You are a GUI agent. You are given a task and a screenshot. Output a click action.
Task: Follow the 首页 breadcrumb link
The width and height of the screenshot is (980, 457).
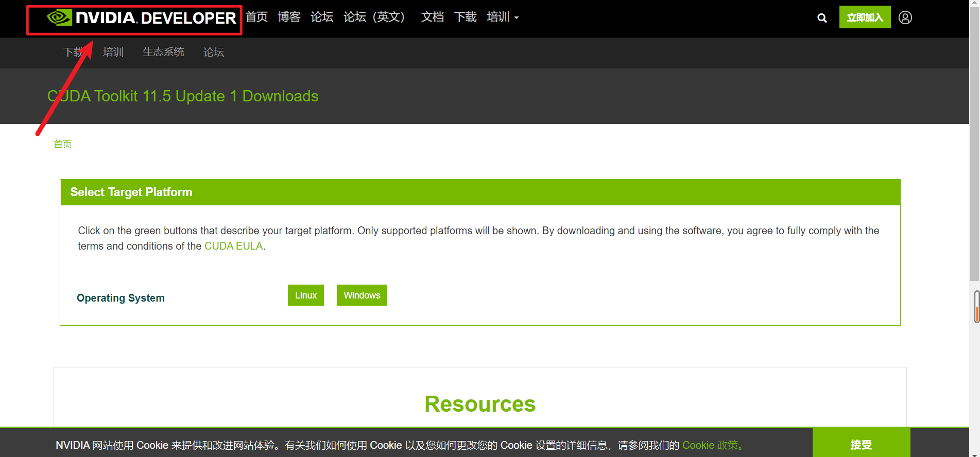point(62,144)
